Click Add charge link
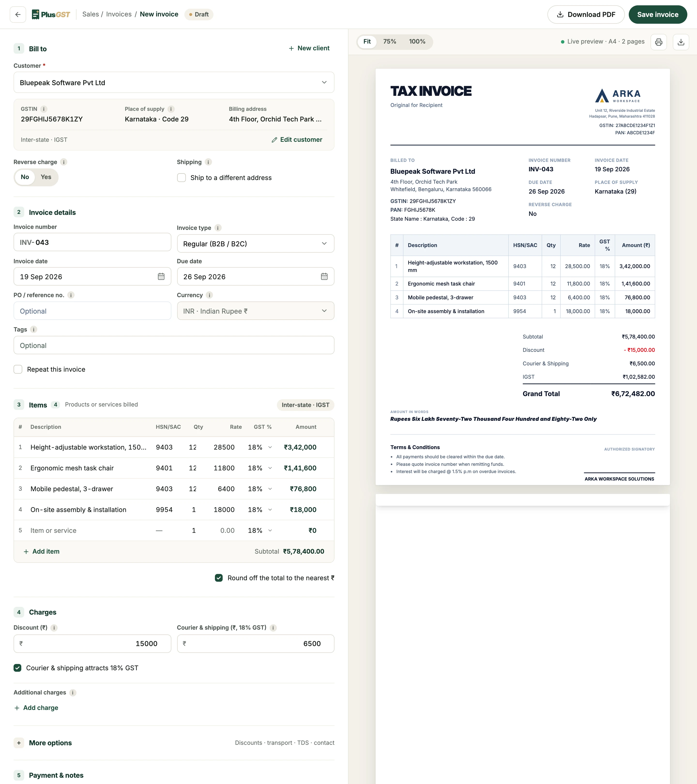The image size is (697, 784). coord(36,708)
